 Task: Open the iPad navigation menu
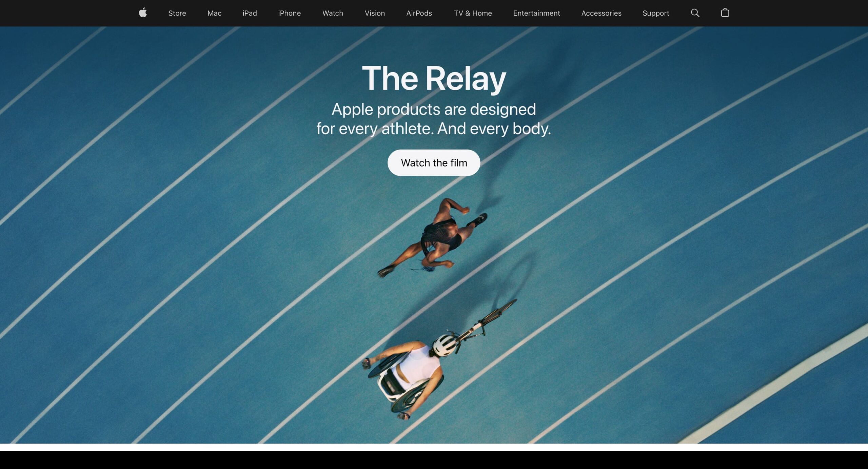tap(250, 13)
